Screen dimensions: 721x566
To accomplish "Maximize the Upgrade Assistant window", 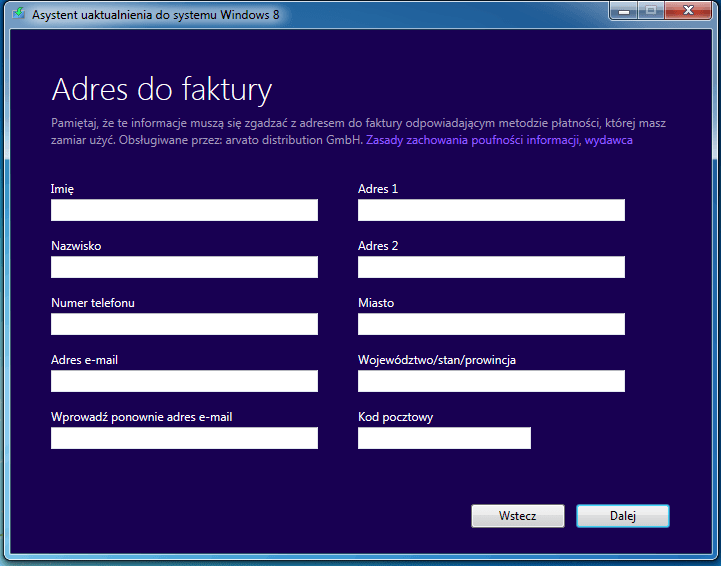I will (x=651, y=11).
